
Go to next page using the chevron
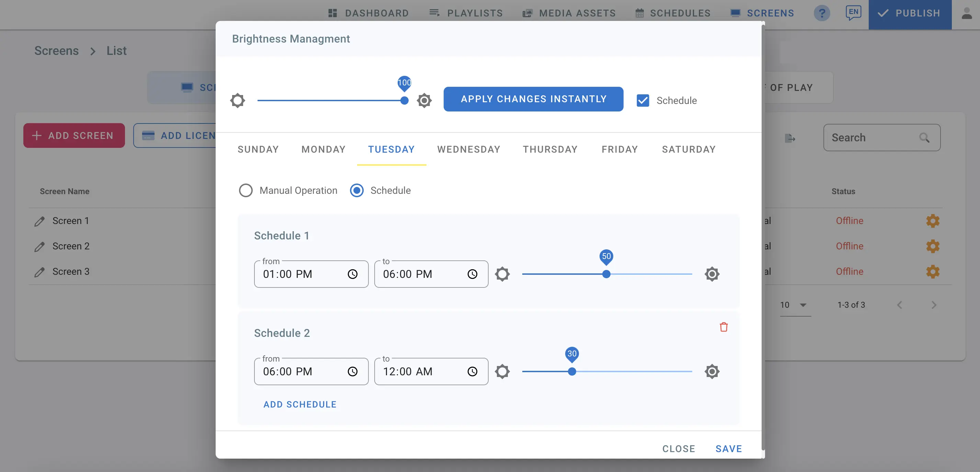(x=934, y=305)
